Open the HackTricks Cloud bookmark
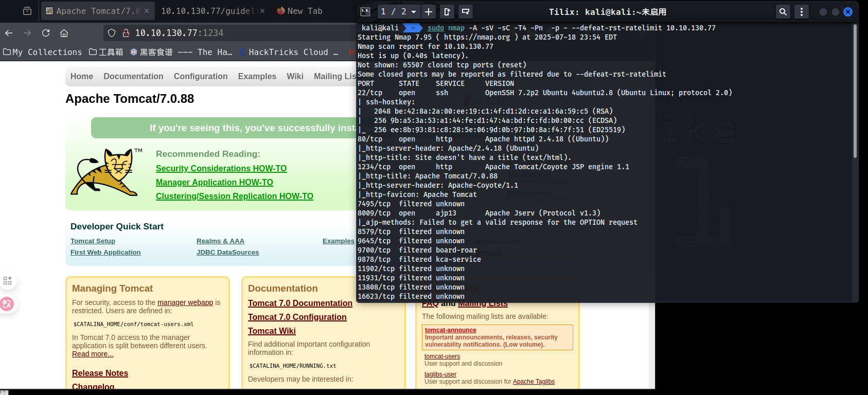868x395 pixels. coord(289,52)
